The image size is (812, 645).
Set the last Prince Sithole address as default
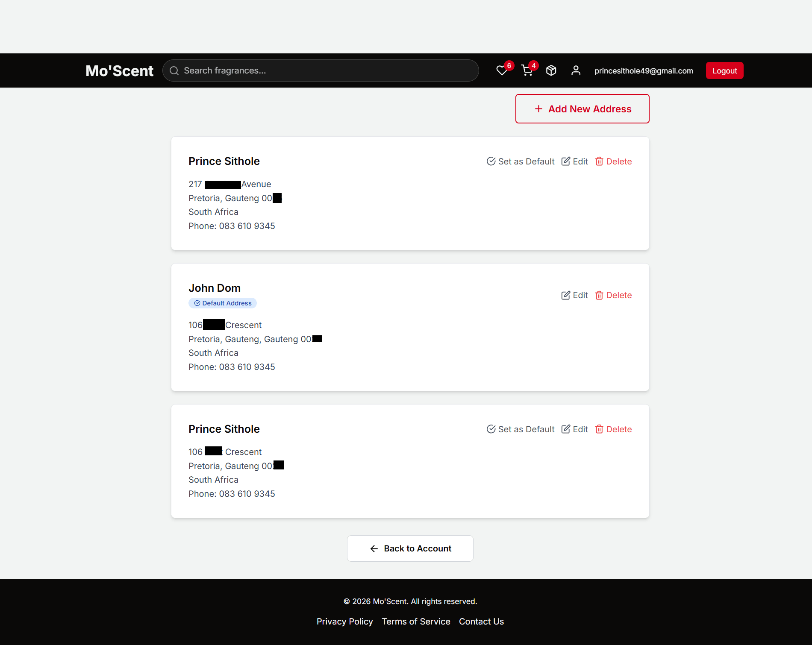pyautogui.click(x=520, y=429)
